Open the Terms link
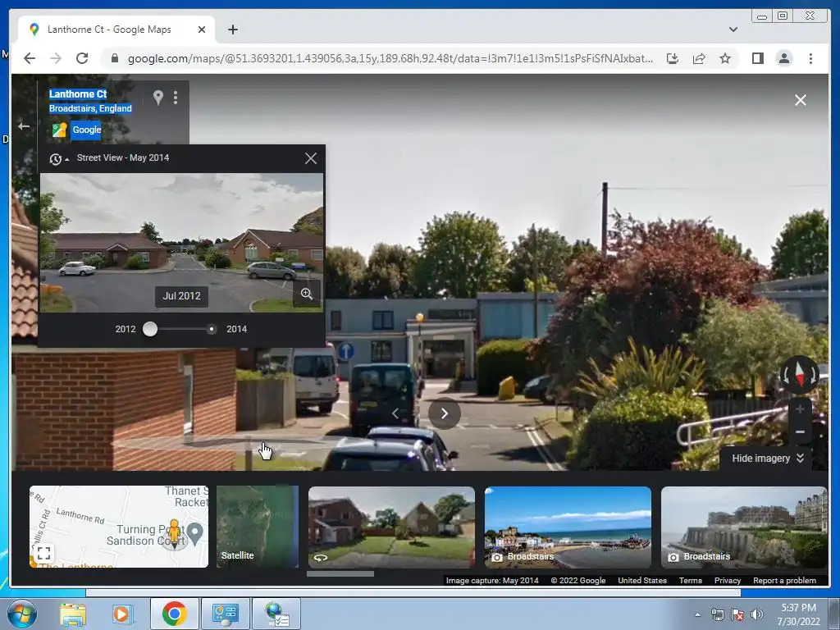 pos(690,580)
